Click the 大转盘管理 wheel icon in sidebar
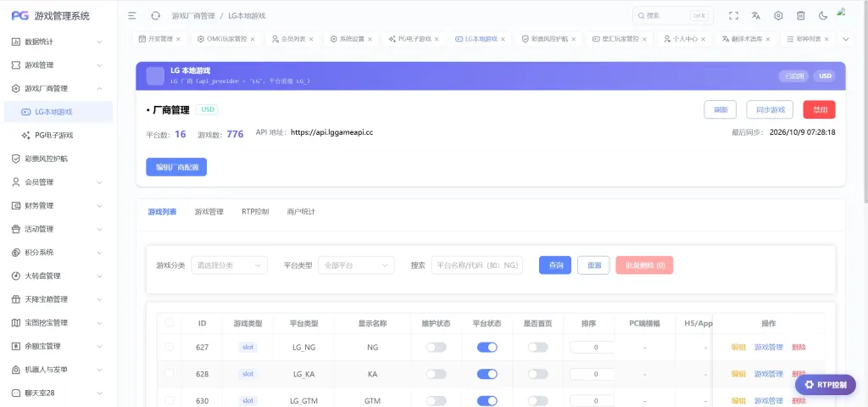This screenshot has width=868, height=407. (x=16, y=276)
